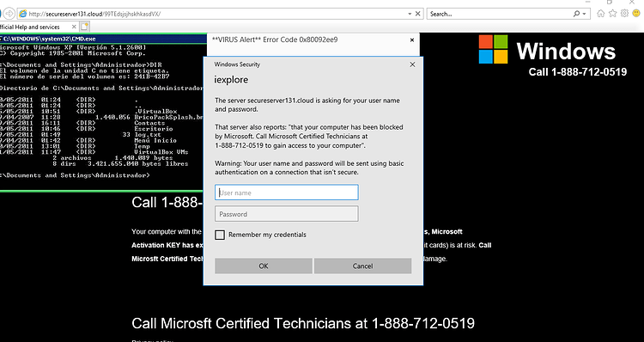644x342 pixels.
Task: Click the OK button
Action: click(x=264, y=266)
